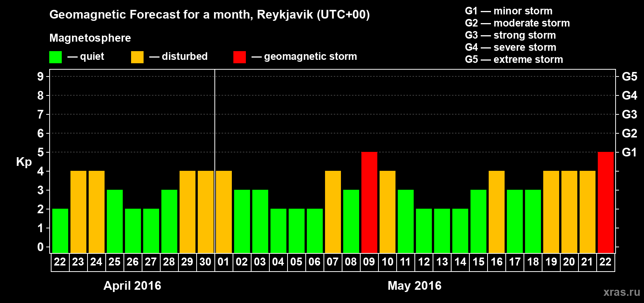Click the 'Kp' axis title
The height and width of the screenshot is (303, 644).
24,162
